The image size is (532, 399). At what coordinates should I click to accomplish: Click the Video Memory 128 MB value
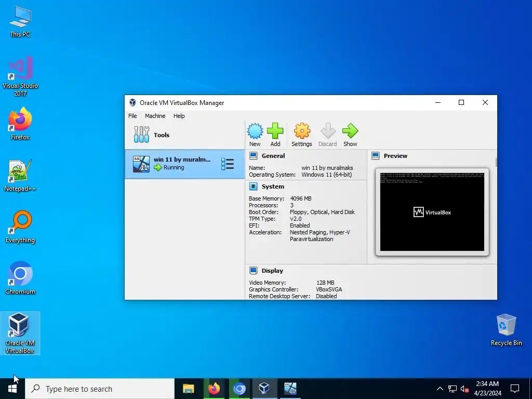pyautogui.click(x=325, y=283)
